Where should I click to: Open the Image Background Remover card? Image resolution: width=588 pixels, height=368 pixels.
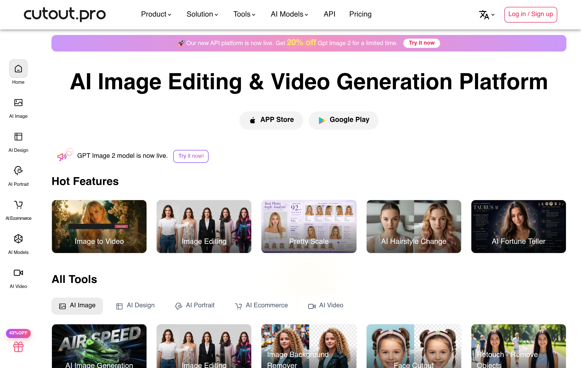[309, 346]
